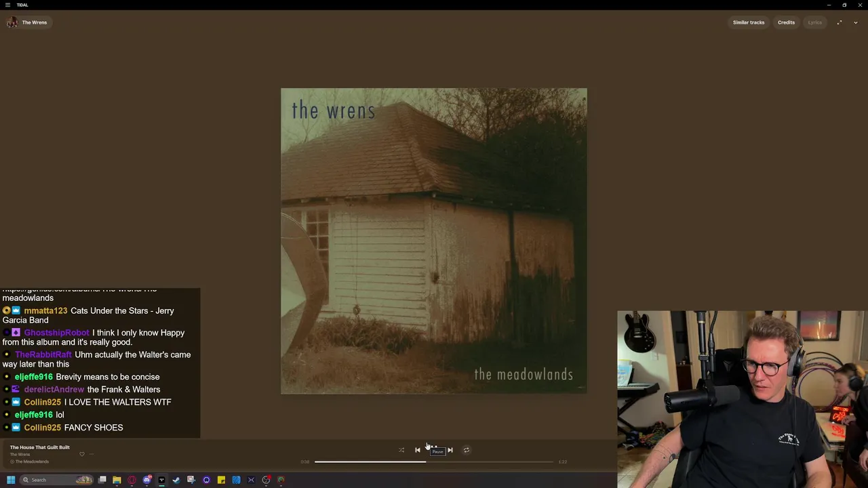Skip to the previous track
The image size is (868, 488).
coord(418,450)
